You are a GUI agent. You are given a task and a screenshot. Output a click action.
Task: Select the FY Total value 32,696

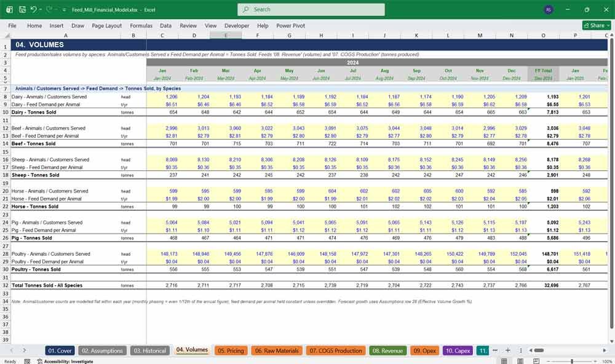[551, 285]
